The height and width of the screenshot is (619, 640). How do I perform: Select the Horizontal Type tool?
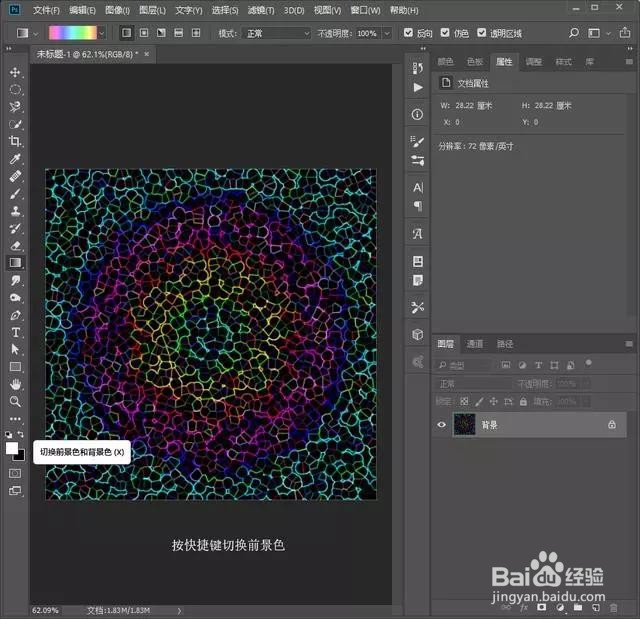click(x=15, y=333)
